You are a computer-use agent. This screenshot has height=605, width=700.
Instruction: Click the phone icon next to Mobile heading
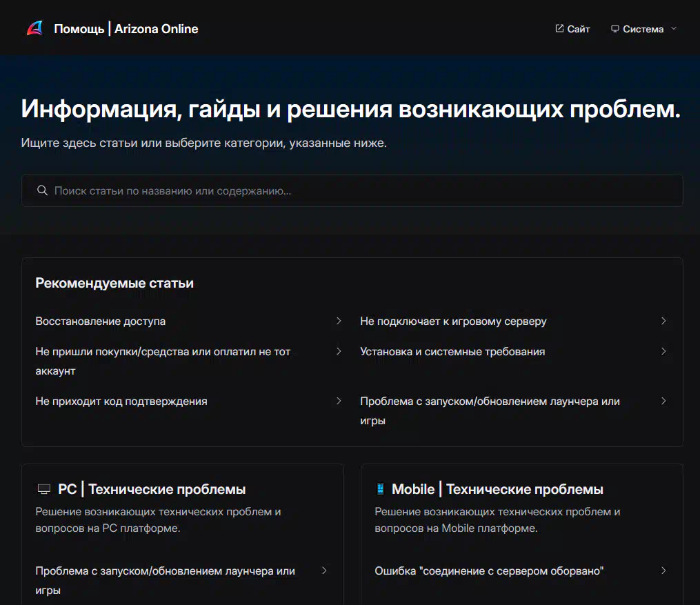coord(381,489)
